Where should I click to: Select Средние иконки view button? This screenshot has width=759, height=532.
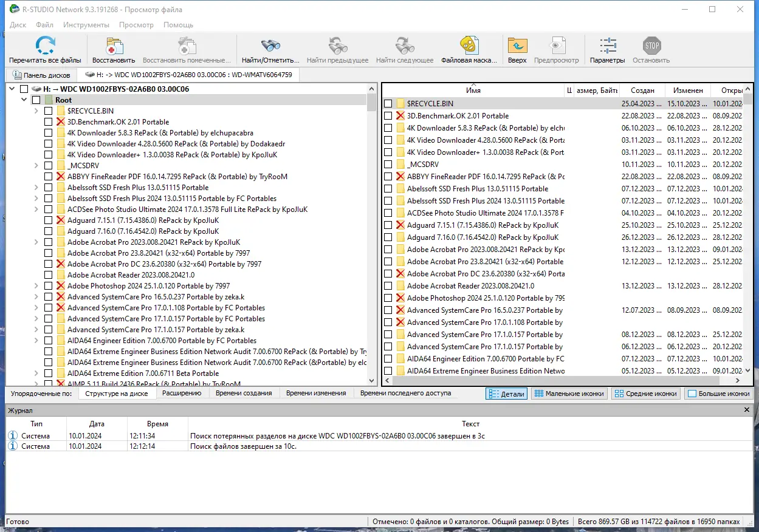click(x=645, y=394)
